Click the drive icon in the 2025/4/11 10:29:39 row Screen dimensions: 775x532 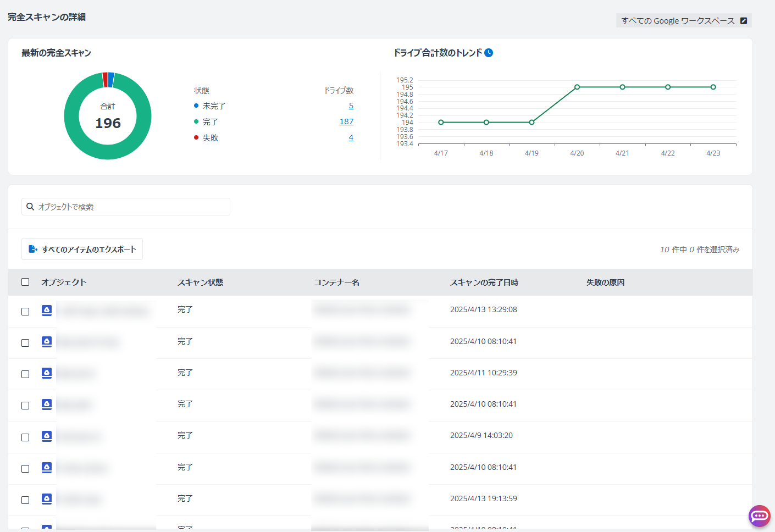tap(47, 373)
